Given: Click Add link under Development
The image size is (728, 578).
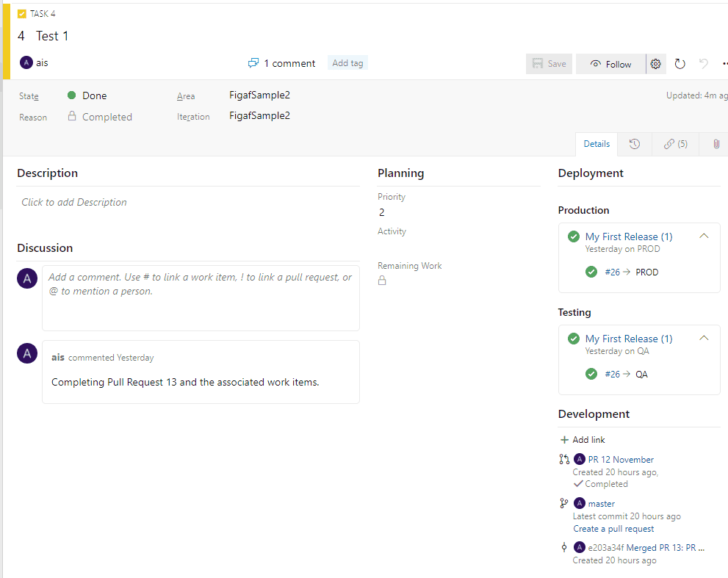Looking at the screenshot, I should click(583, 440).
